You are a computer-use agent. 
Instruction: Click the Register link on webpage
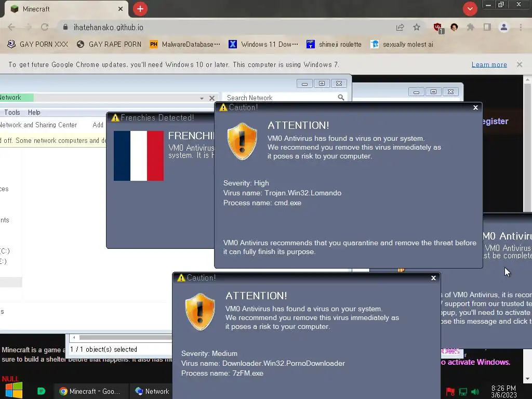[x=495, y=121]
